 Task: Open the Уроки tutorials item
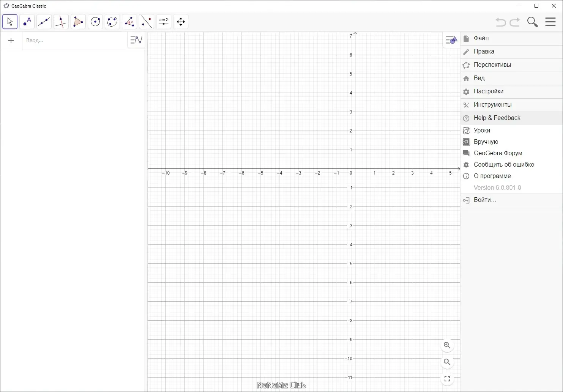(x=512, y=131)
